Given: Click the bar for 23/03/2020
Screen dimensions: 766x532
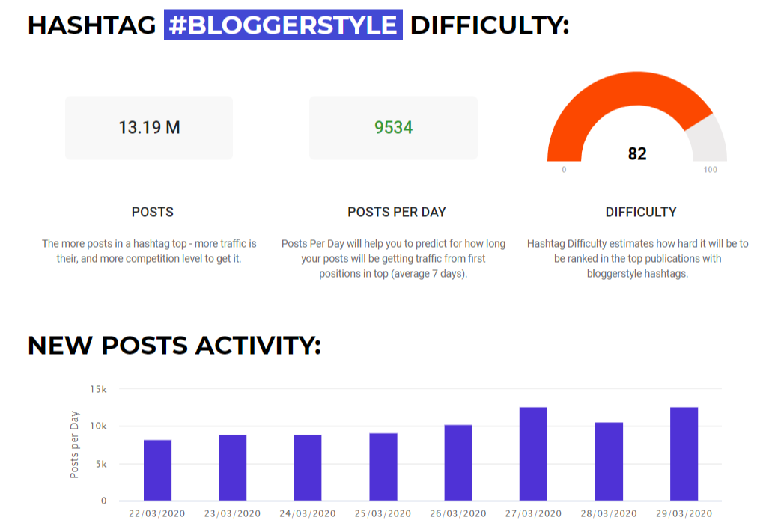Looking at the screenshot, I should (233, 468).
